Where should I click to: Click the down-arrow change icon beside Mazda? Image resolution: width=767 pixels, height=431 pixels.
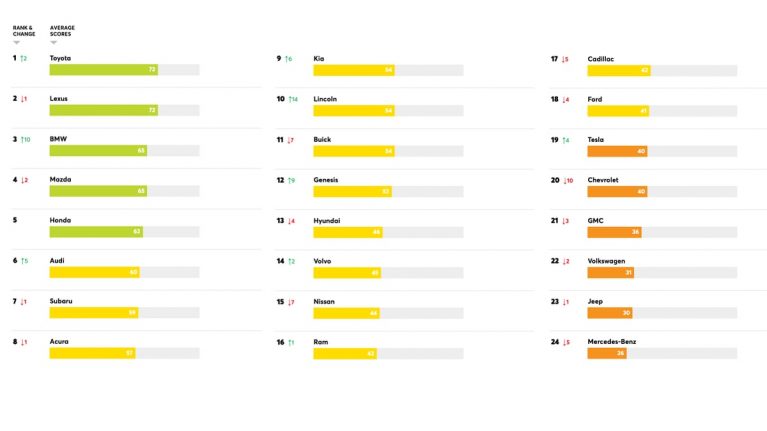click(x=23, y=180)
